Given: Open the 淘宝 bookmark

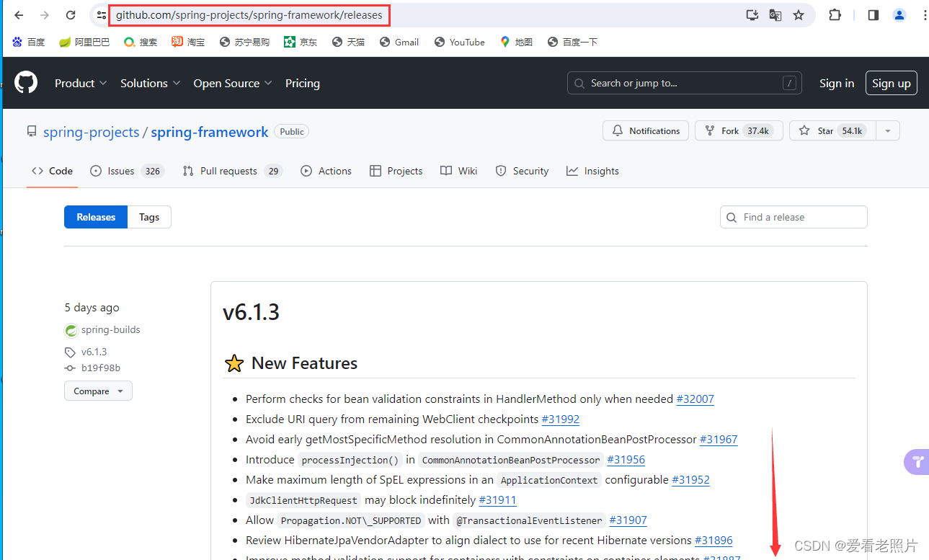Looking at the screenshot, I should pyautogui.click(x=188, y=43).
